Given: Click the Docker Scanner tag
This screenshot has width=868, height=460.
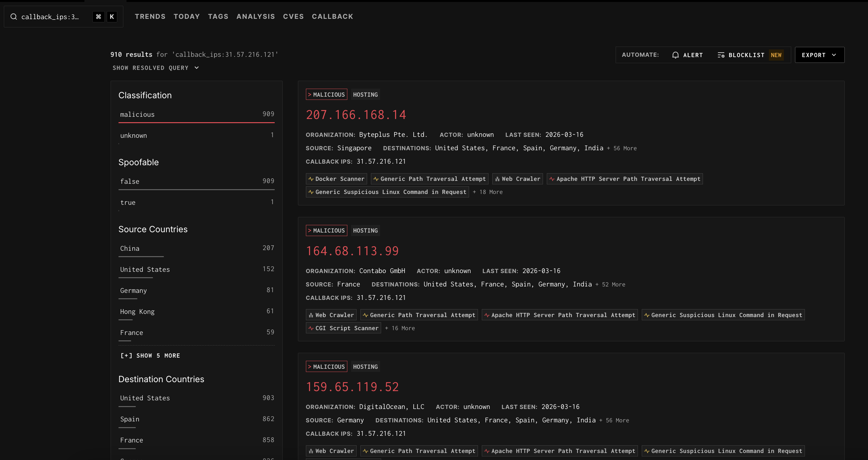Looking at the screenshot, I should tap(336, 179).
